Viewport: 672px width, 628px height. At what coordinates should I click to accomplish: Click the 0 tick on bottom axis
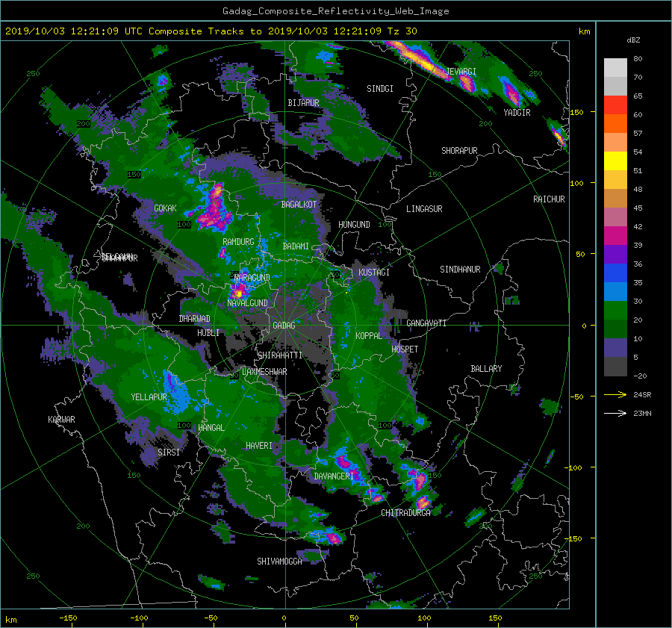coord(284,618)
